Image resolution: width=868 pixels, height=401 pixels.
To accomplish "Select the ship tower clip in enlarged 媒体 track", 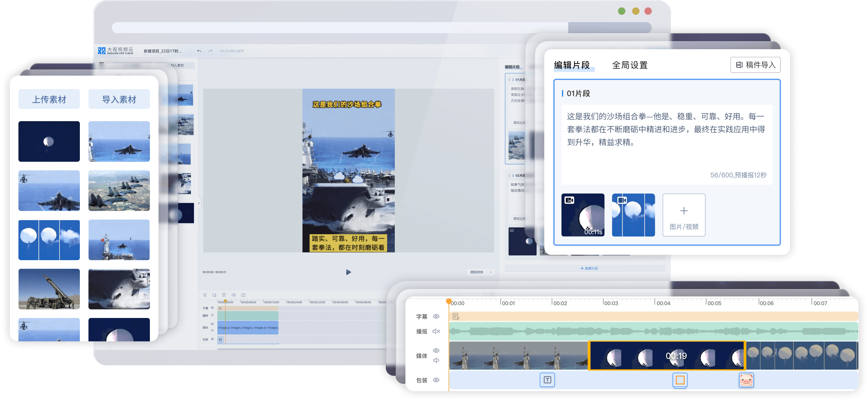I will 518,355.
